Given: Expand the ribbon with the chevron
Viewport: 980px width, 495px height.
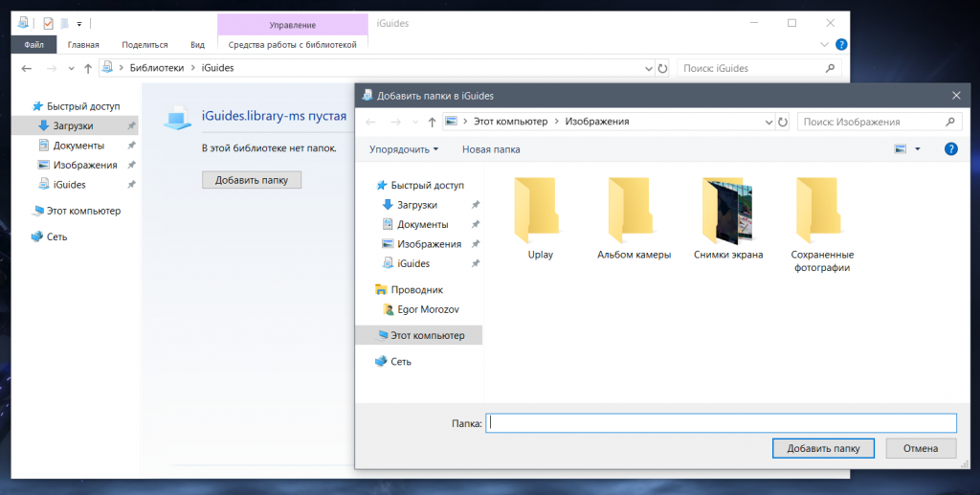Looking at the screenshot, I should (825, 44).
